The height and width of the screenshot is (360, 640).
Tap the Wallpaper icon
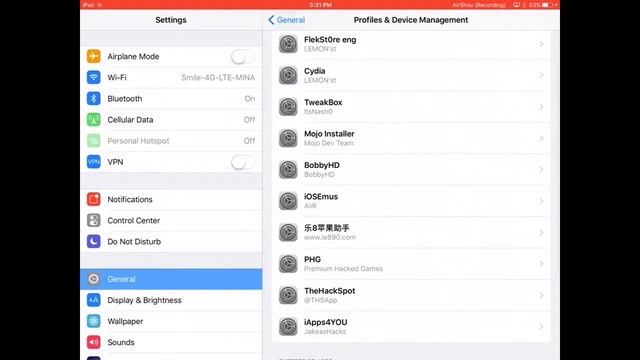point(93,321)
